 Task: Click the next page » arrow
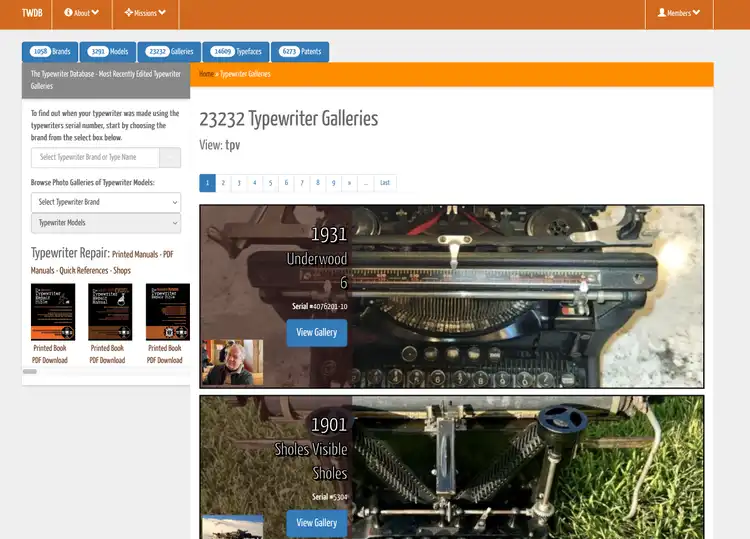tap(349, 183)
